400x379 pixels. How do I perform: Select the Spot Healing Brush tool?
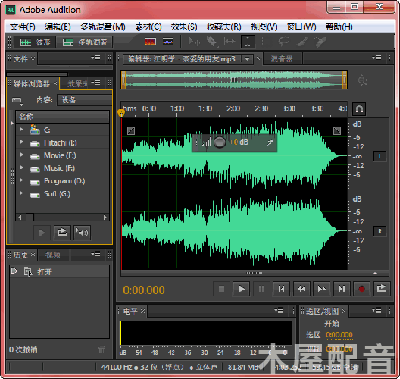(x=320, y=42)
